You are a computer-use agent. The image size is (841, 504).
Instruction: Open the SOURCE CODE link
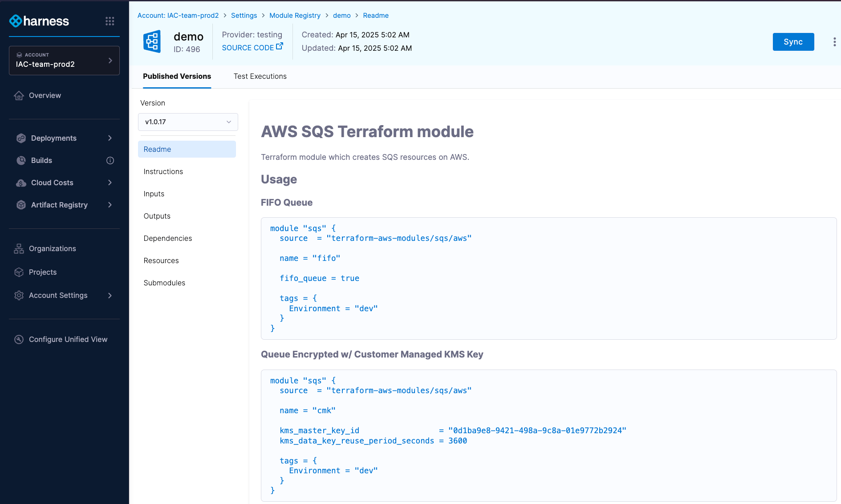(x=248, y=48)
